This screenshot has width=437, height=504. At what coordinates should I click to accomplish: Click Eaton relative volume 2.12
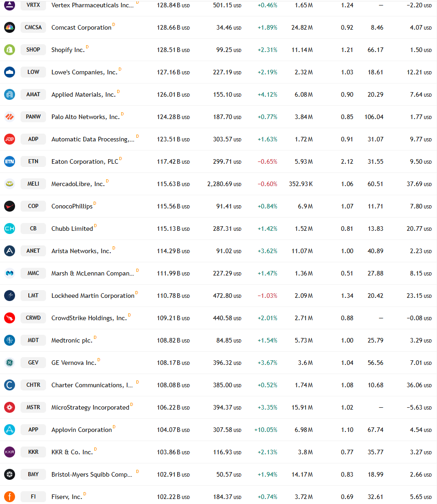(x=347, y=161)
